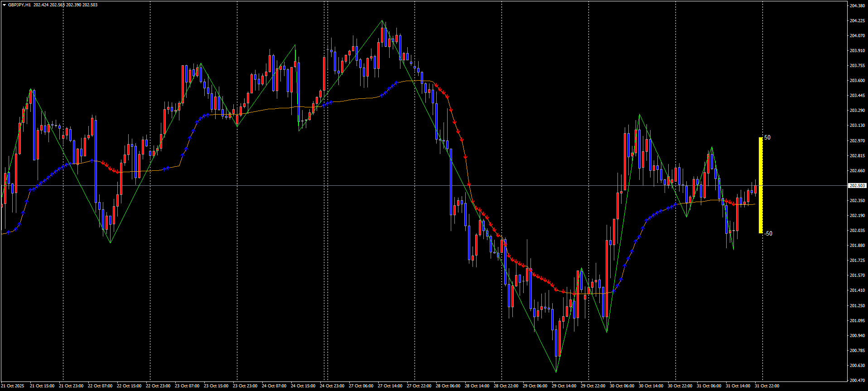Click the 31 Oct 22:00 time label
Viewport: 868px width, 391px height.
coord(767,386)
